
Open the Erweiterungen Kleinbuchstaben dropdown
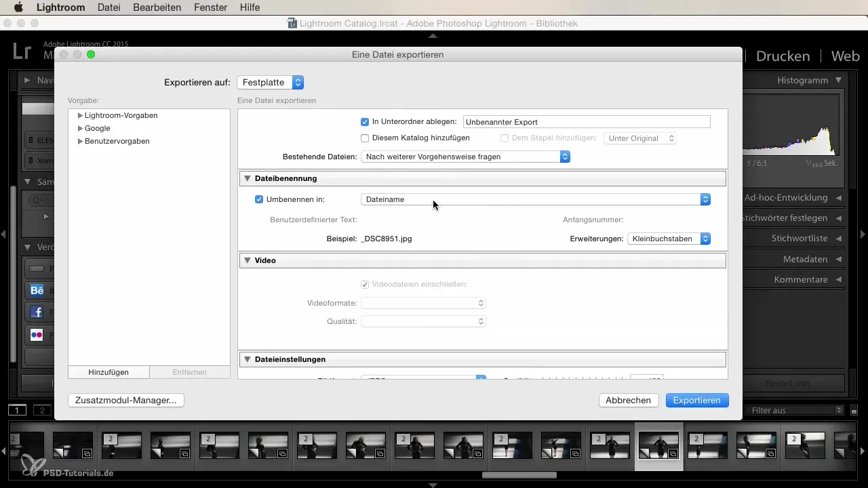[669, 239]
